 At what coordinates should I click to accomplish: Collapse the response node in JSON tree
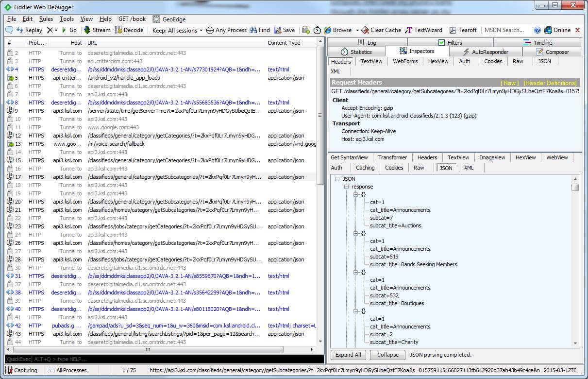[x=347, y=187]
